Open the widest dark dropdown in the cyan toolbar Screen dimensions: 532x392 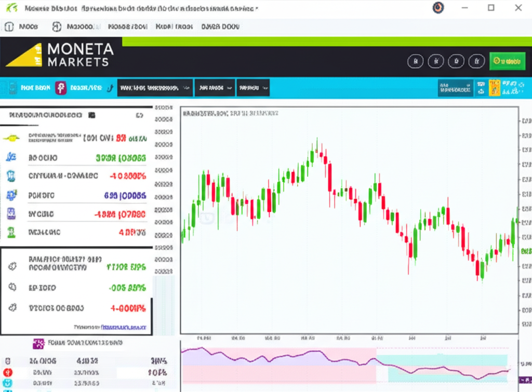tap(155, 88)
